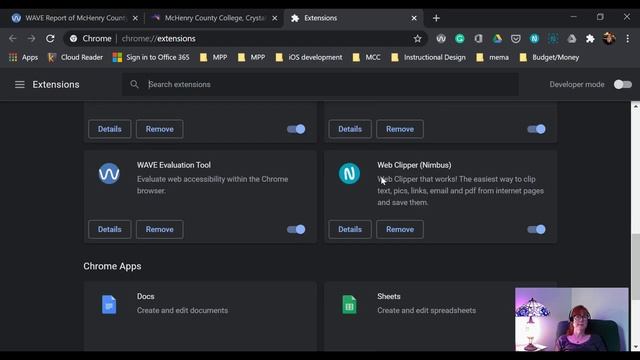Click the browser forward arrow
640x360 pixels.
(31, 38)
